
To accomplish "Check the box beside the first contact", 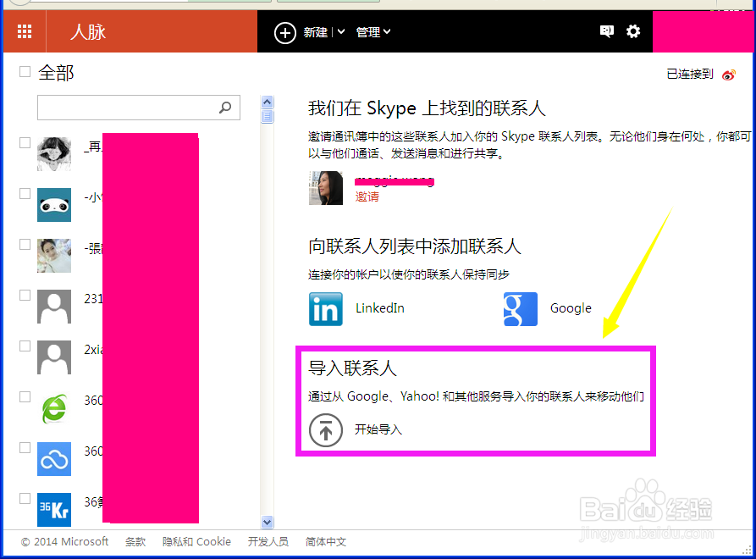I will coord(25,142).
